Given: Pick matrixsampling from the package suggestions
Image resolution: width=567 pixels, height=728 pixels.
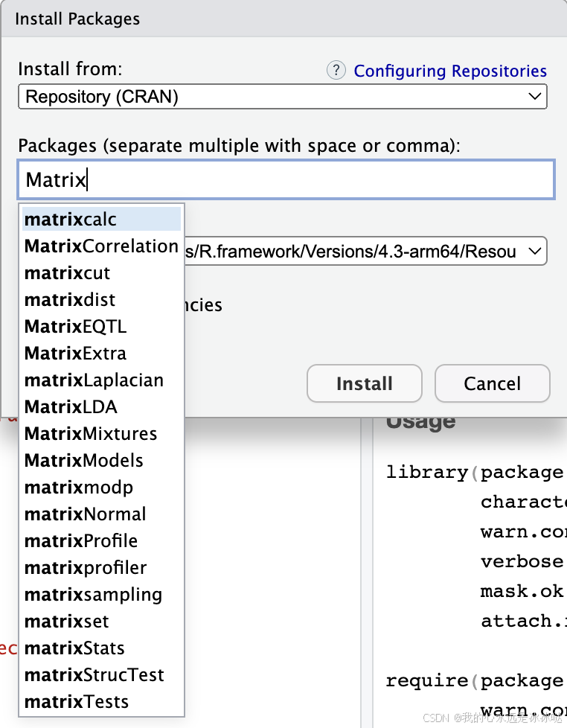Looking at the screenshot, I should click(x=102, y=595).
